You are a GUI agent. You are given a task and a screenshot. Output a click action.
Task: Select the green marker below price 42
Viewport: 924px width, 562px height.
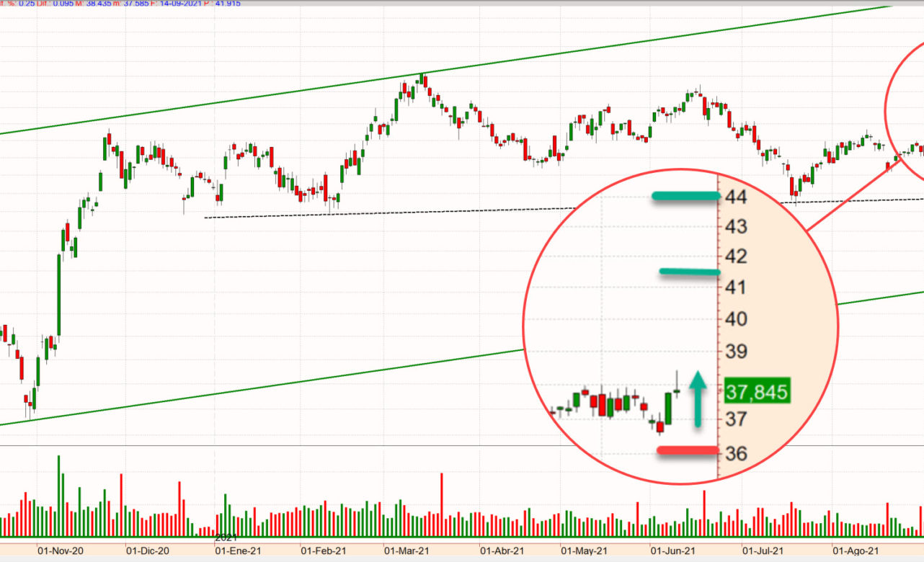click(689, 272)
